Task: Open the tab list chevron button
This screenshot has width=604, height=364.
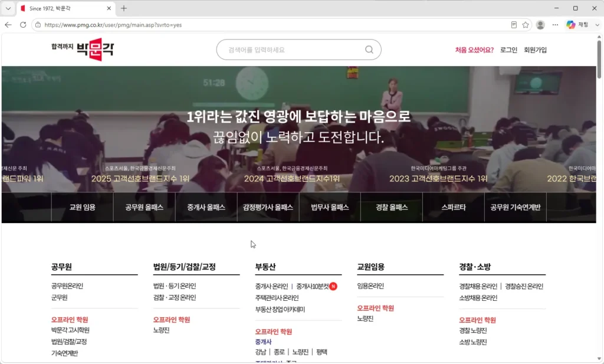Action: pos(8,8)
